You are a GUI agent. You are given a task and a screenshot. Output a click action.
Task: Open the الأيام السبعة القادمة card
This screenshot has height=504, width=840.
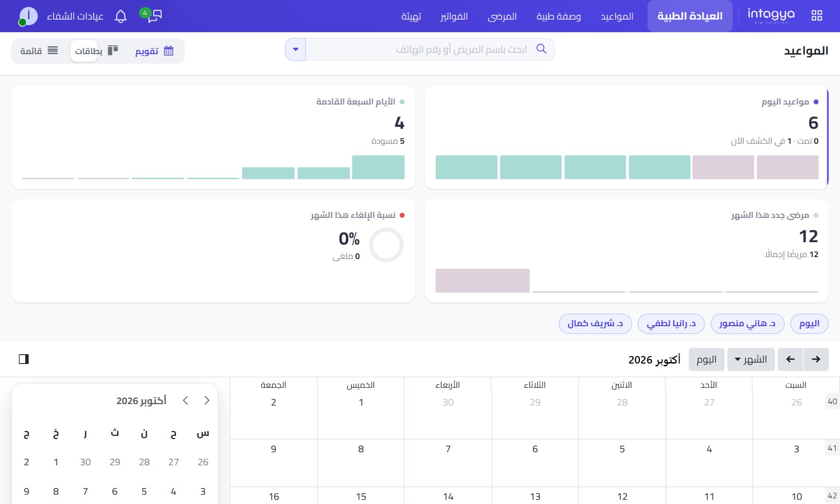(213, 137)
